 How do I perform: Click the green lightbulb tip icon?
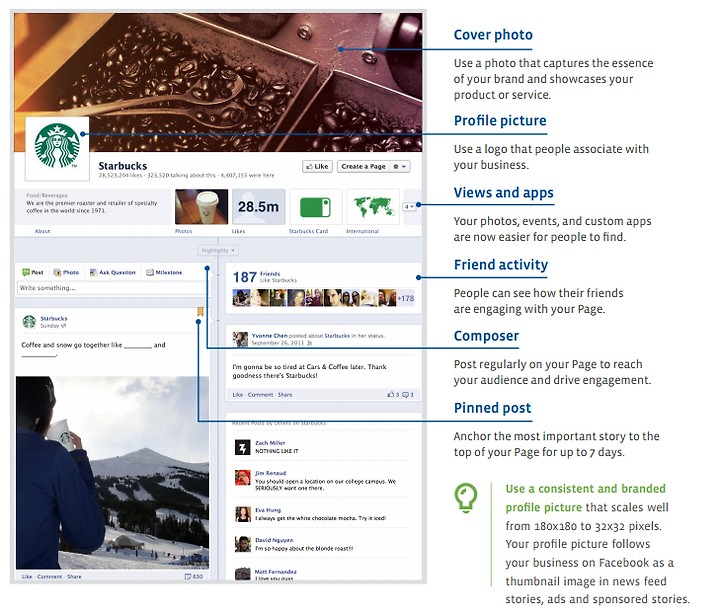tap(466, 498)
